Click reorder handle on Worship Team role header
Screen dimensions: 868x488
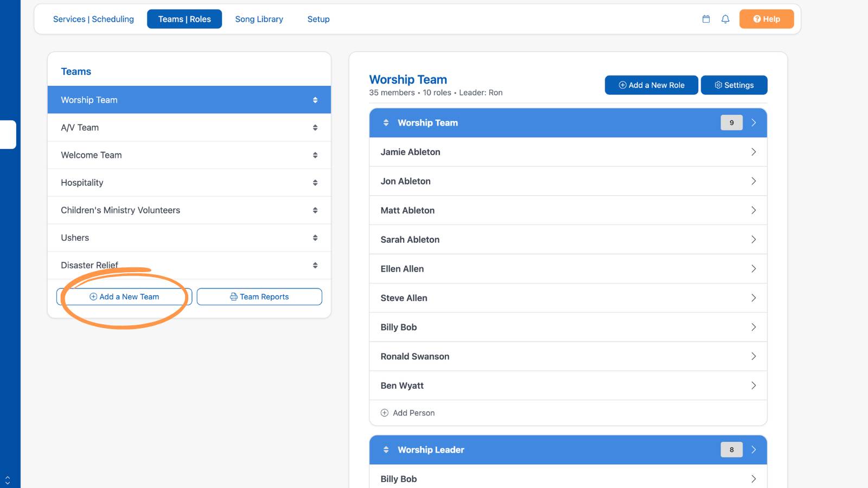pos(386,123)
